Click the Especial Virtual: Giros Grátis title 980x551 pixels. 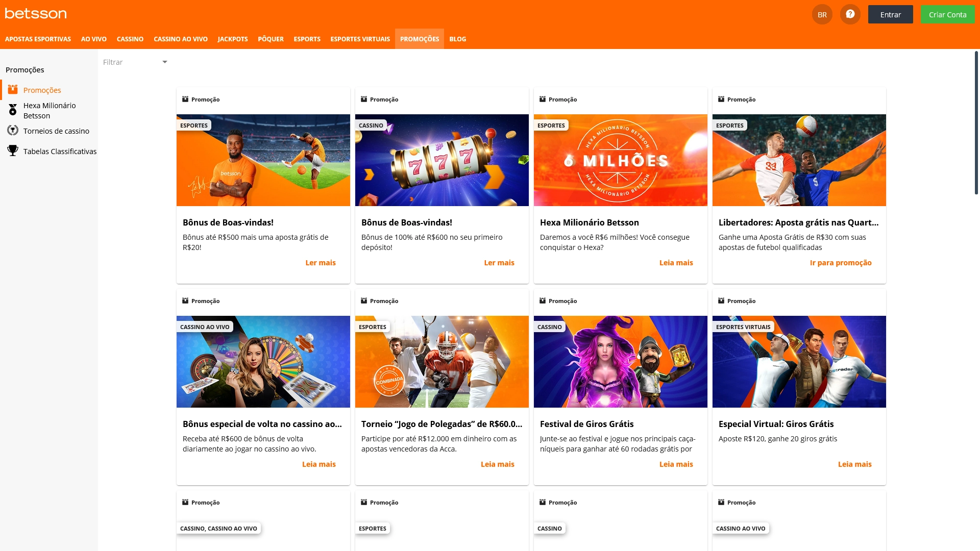point(776,424)
